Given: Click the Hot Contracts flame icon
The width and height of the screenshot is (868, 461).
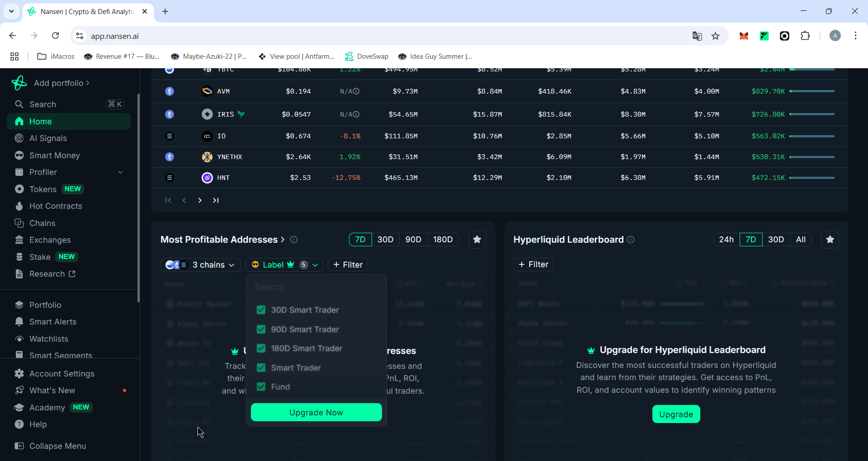Looking at the screenshot, I should (19, 206).
